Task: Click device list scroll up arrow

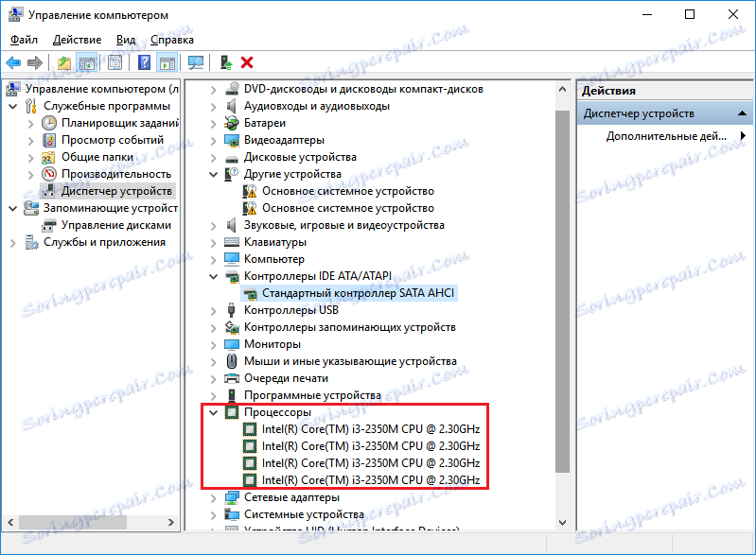Action: (x=562, y=89)
